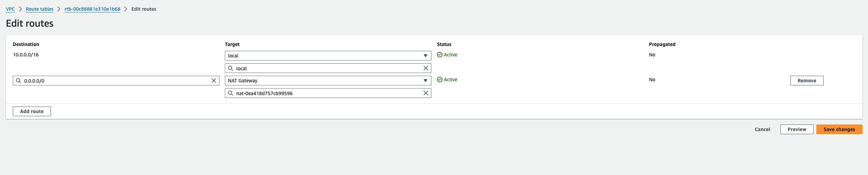Viewport: 868px width, 175px height.
Task: Open Route tables breadcrumb link
Action: 40,9
